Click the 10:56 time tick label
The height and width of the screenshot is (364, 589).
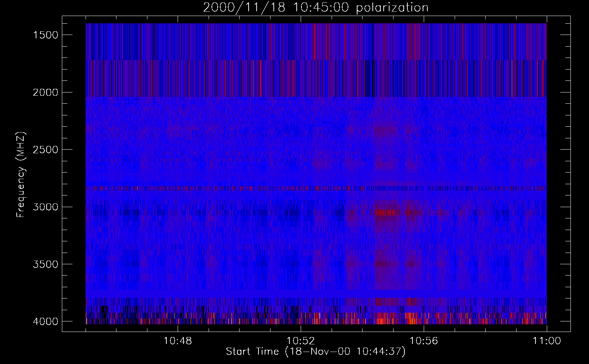pos(424,341)
